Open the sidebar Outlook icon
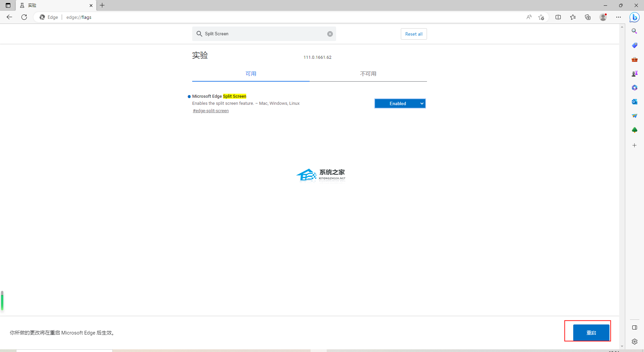The width and height of the screenshot is (644, 352). (x=634, y=102)
